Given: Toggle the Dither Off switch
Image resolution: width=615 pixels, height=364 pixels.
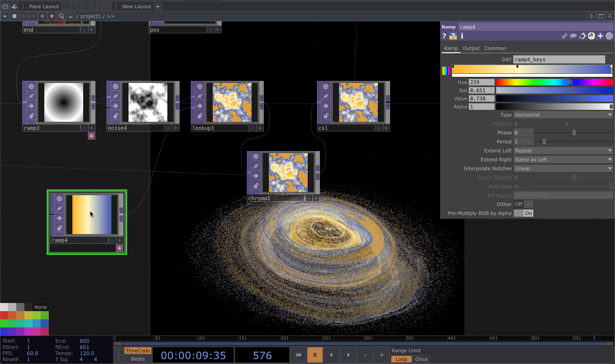Looking at the screenshot, I should (x=523, y=204).
